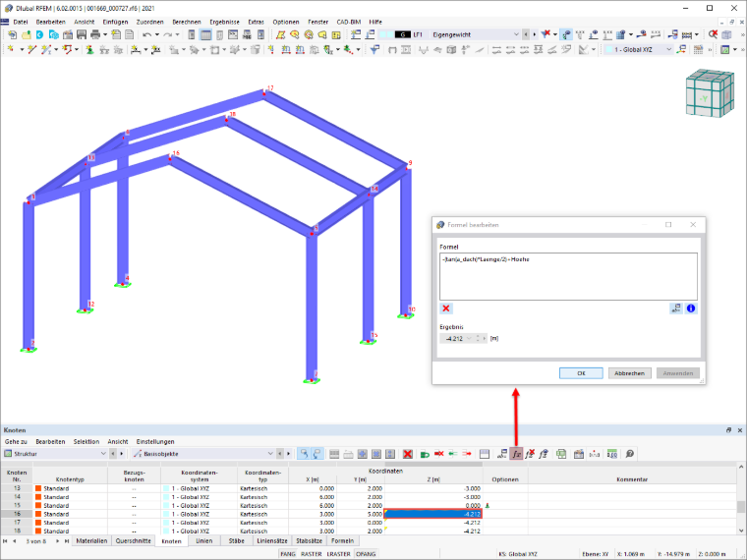Click the New node star icon
747x560 pixels.
(x=12, y=49)
